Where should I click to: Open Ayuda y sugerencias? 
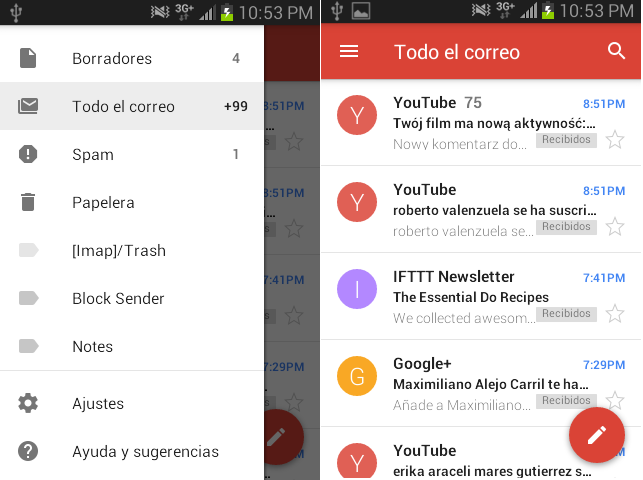click(132, 451)
